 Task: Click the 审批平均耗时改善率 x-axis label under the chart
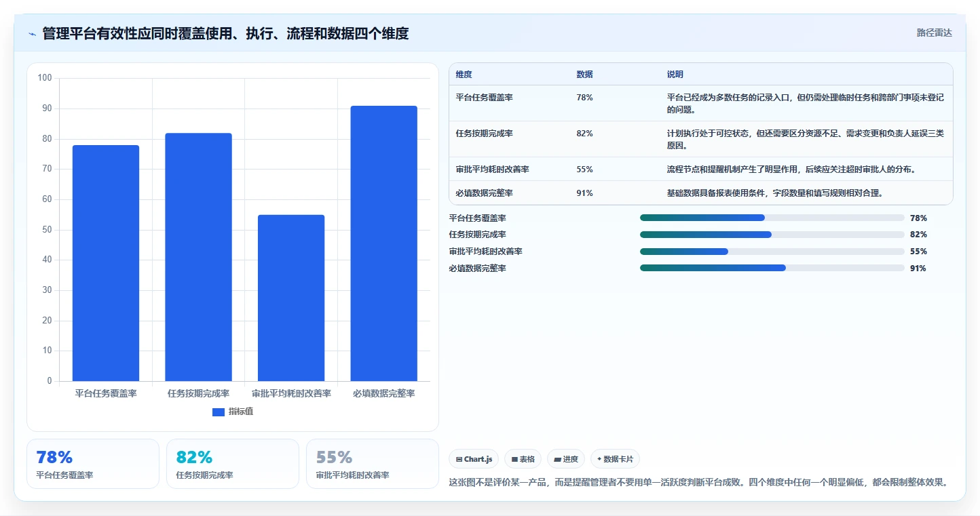click(291, 393)
